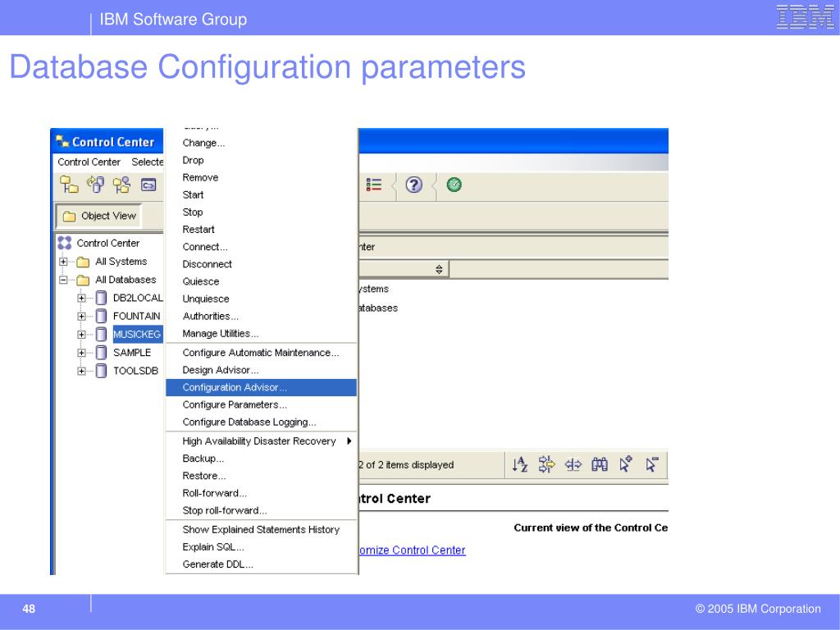Click Quiesce in the context menu
This screenshot has width=840, height=630.
[x=262, y=281]
